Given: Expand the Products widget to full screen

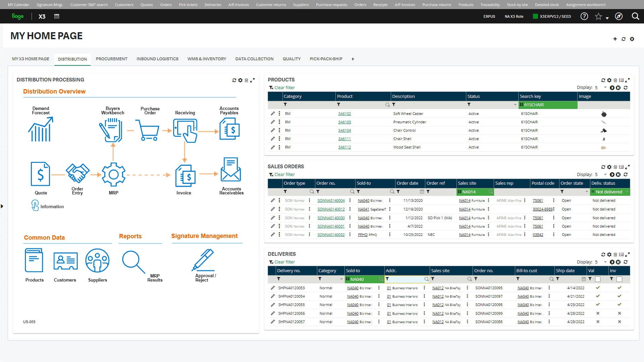Looking at the screenshot, I should coord(628,80).
